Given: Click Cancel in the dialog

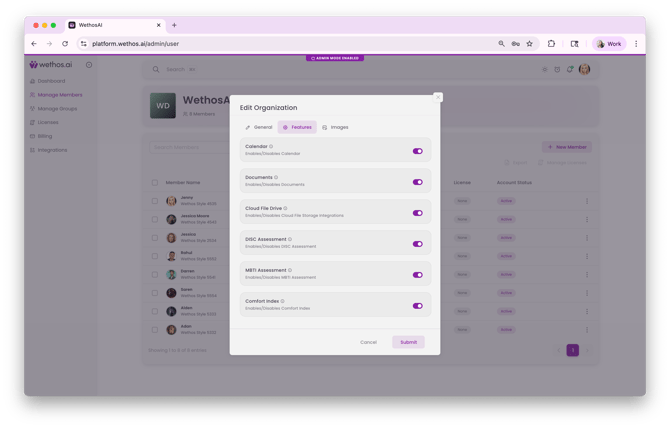Looking at the screenshot, I should (368, 342).
